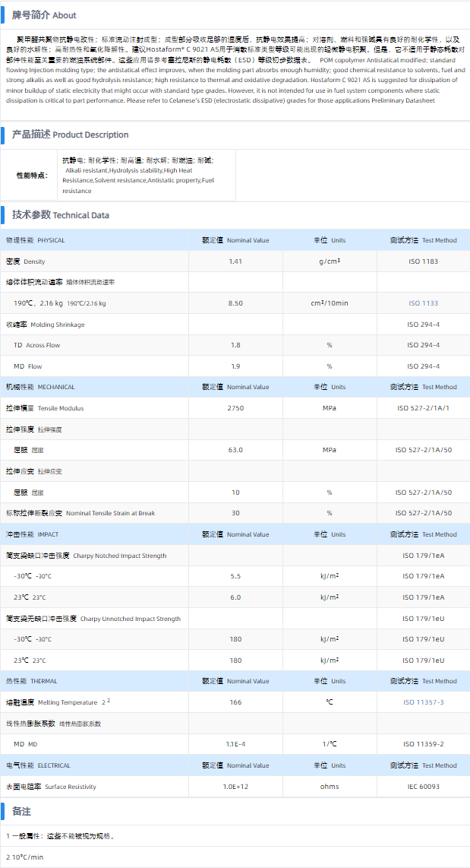
Task: Click the IEC 60093 test method entry
Action: coord(424,787)
